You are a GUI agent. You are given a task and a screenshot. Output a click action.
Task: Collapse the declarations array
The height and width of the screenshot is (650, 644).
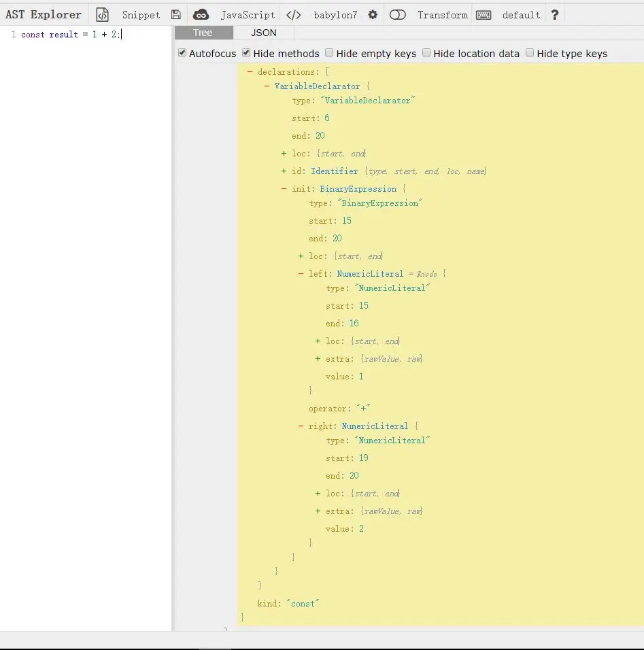[x=250, y=71]
